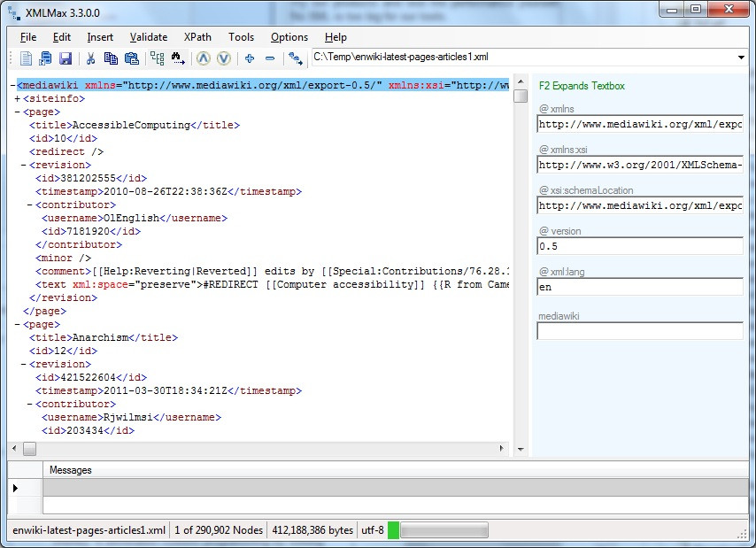Screen dimensions: 756x548
Task: Click the empty mediawiki value text box
Action: point(640,331)
